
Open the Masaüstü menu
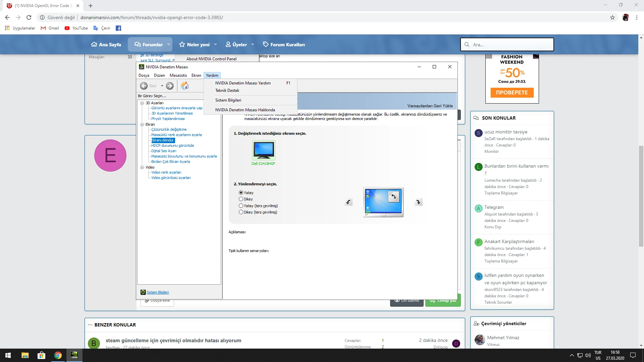[x=178, y=75]
